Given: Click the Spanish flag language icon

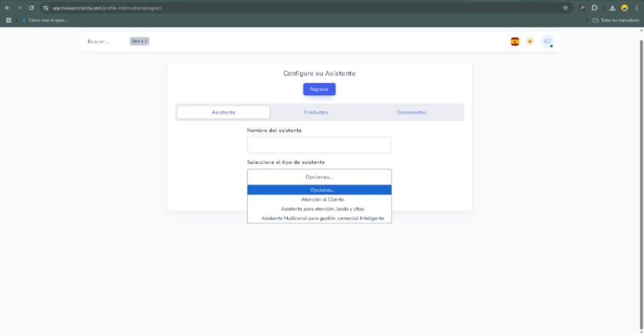Looking at the screenshot, I should click(514, 42).
